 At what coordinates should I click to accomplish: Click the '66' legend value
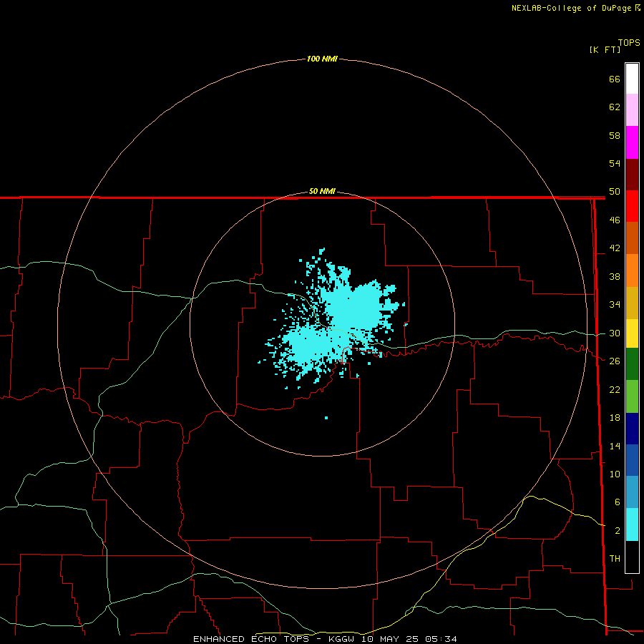pyautogui.click(x=615, y=79)
